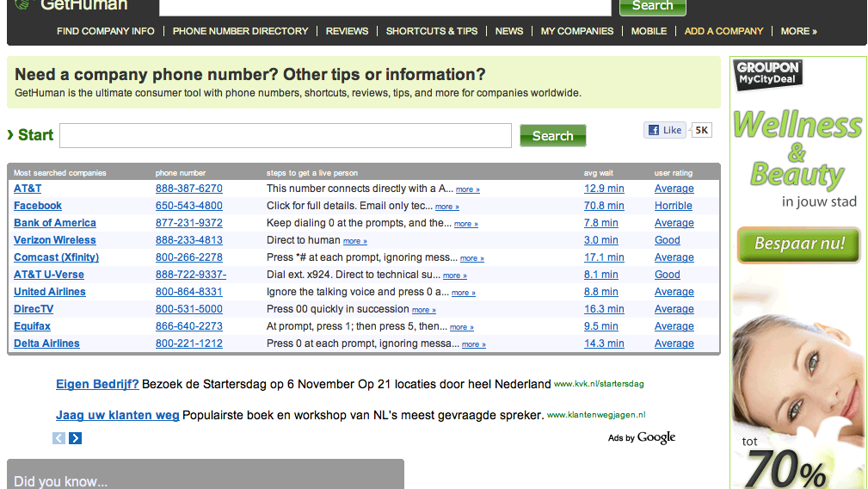Focus the Start search input field
Viewport: 868px width, 489px height.
(x=286, y=136)
